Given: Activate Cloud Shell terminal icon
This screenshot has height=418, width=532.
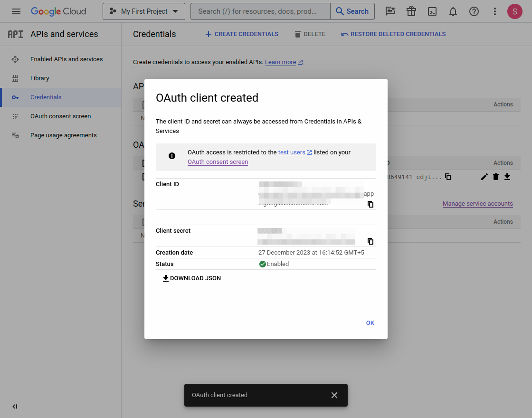Looking at the screenshot, I should [x=432, y=11].
